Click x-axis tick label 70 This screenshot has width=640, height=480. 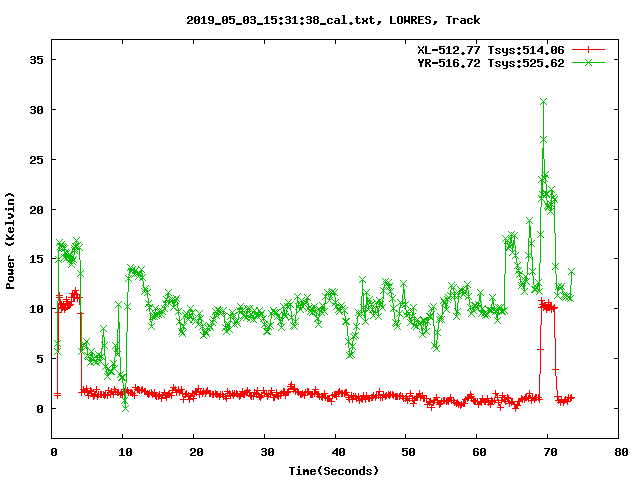click(550, 452)
